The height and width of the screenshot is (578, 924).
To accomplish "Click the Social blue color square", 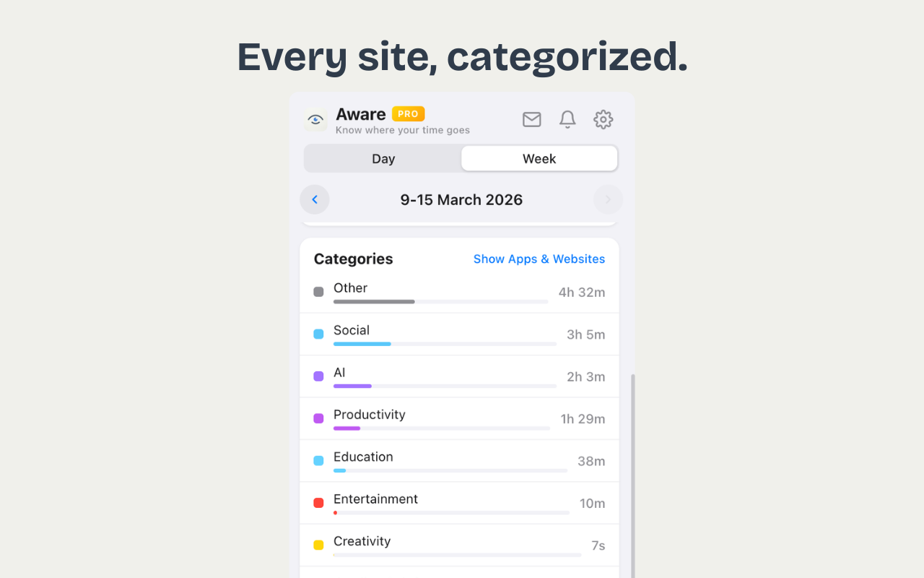I will 318,335.
